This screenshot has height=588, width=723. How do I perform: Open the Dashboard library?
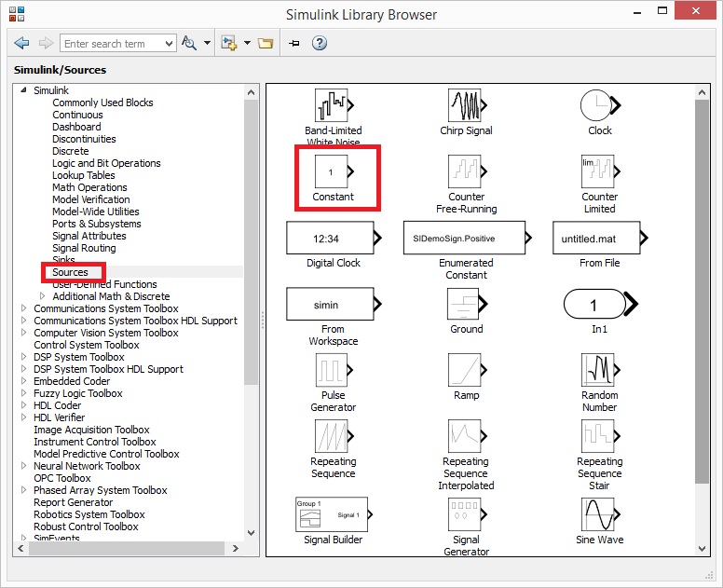point(76,127)
